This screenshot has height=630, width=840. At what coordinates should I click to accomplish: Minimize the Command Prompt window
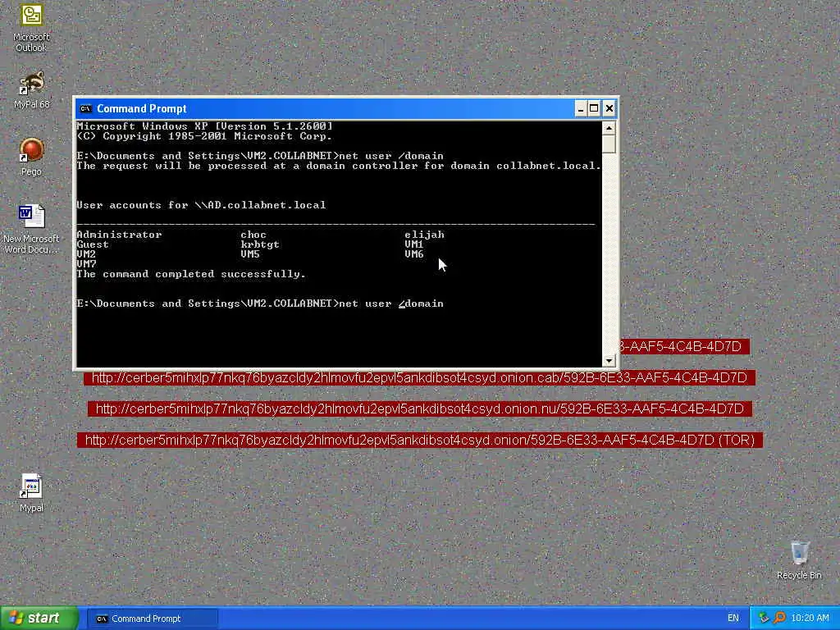[580, 109]
